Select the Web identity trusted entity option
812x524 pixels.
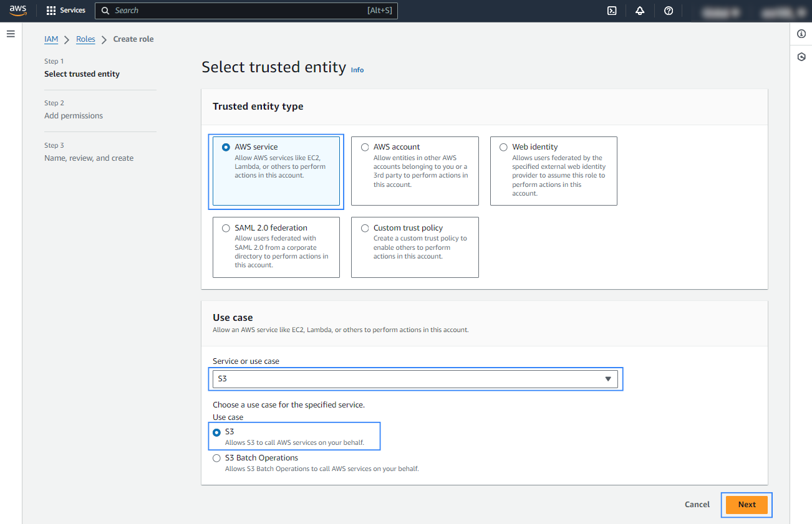[503, 147]
